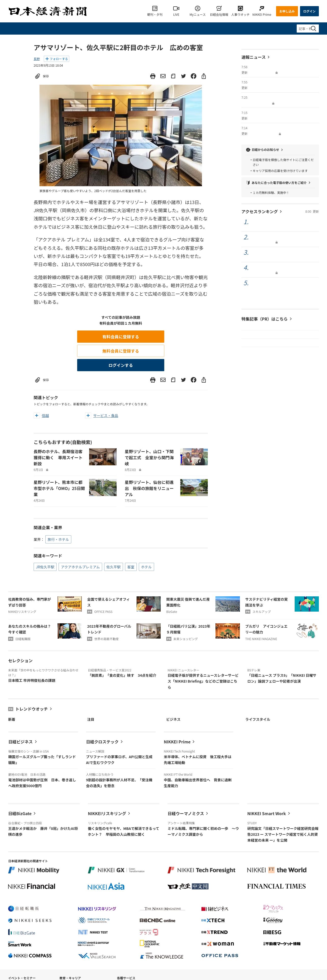Open FINANCIAL TIMES related site logo

point(276,886)
